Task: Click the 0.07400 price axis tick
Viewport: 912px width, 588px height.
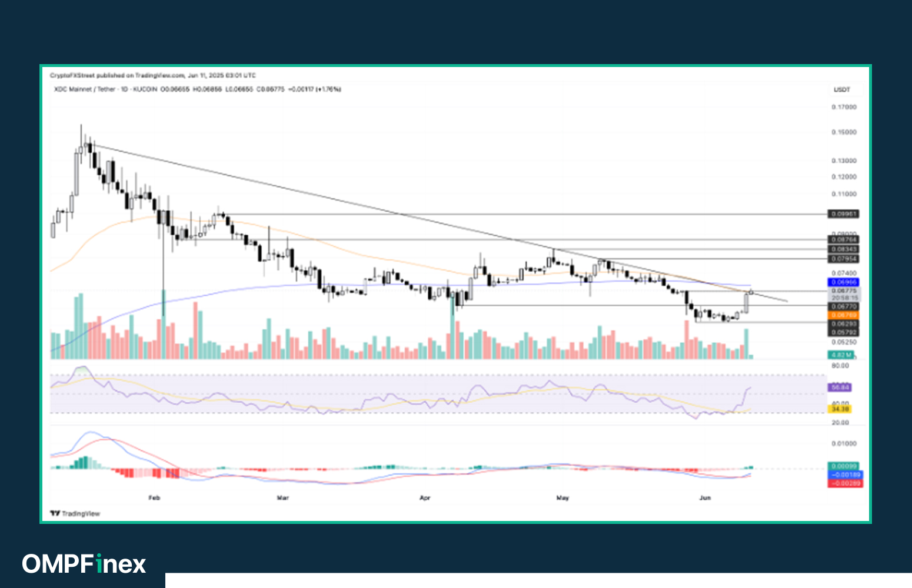Action: (844, 273)
